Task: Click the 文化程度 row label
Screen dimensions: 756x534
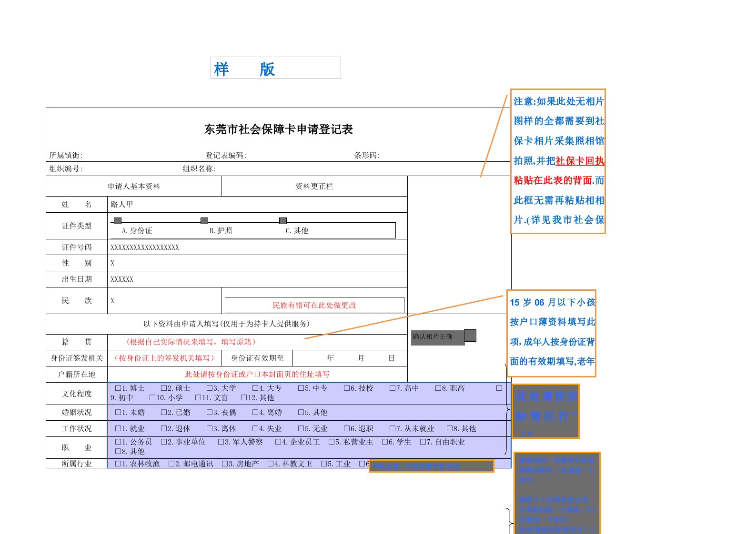Action: pyautogui.click(x=77, y=394)
